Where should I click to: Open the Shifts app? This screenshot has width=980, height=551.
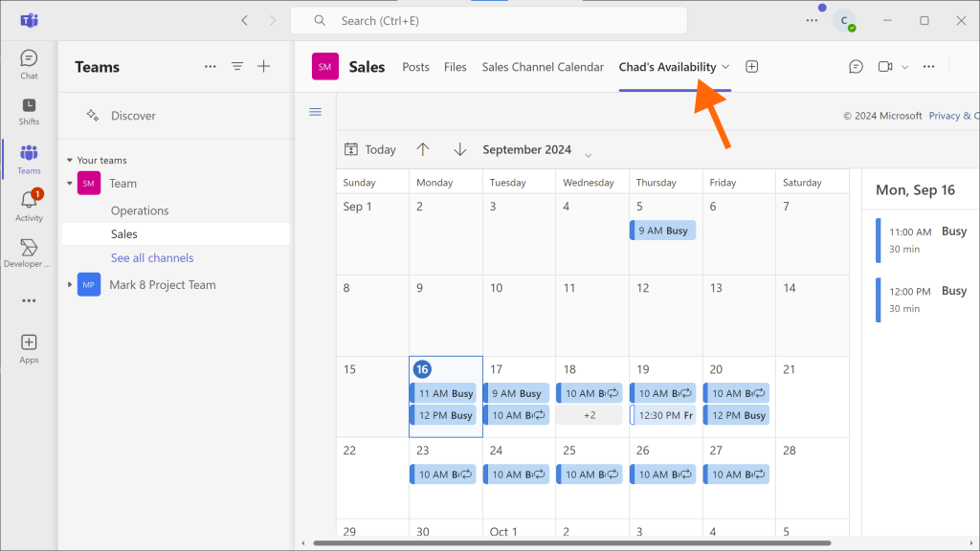tap(29, 112)
